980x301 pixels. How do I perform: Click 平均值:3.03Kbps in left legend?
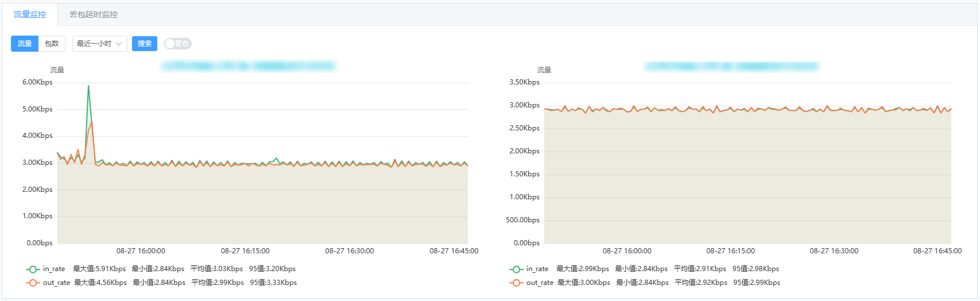click(x=216, y=269)
